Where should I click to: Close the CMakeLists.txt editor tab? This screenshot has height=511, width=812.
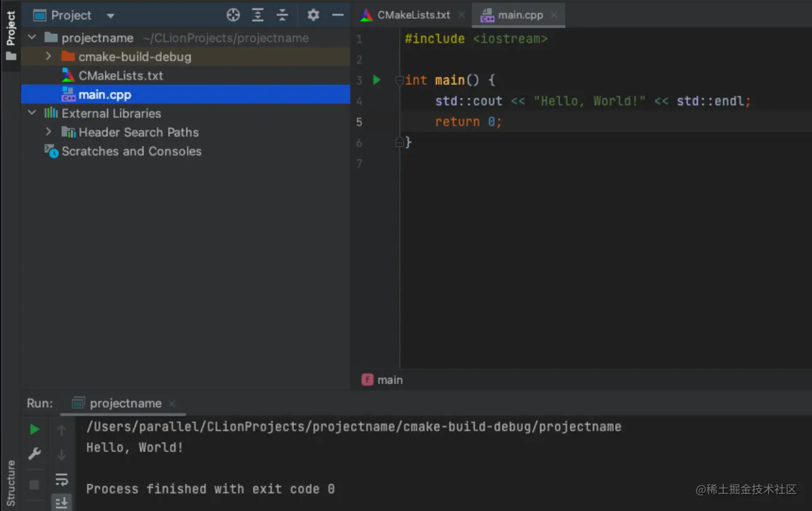pyautogui.click(x=461, y=15)
